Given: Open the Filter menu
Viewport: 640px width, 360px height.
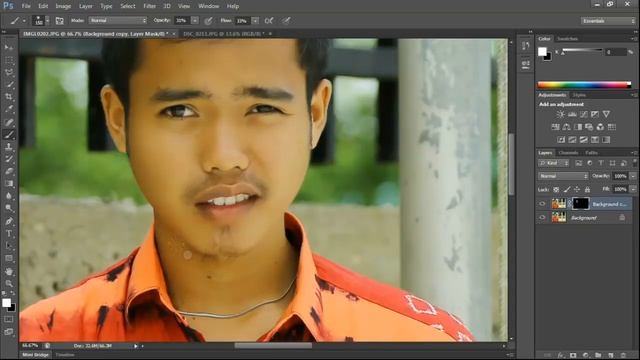Looking at the screenshot, I should point(149,6).
